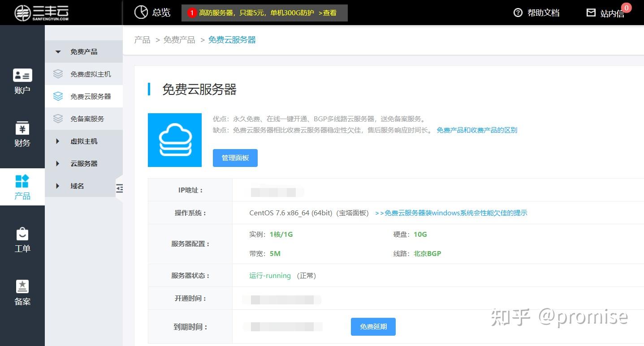Viewport: 644px width, 346px height.
Task: Open the 财务 finance icon
Action: [x=22, y=128]
